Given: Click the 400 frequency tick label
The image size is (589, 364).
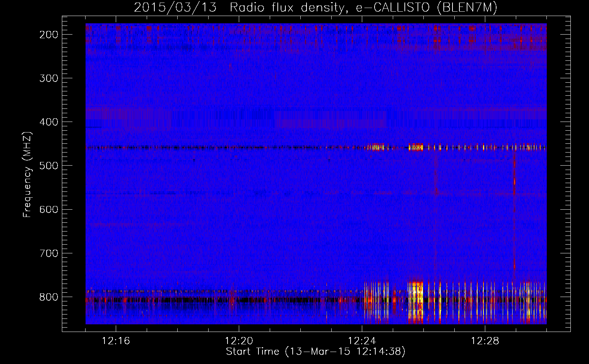Looking at the screenshot, I should point(49,122).
